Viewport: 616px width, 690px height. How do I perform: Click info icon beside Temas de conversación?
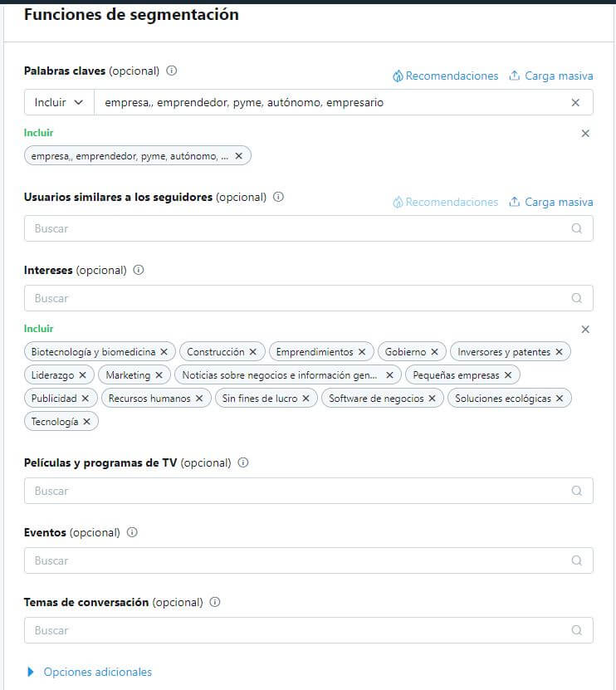[215, 602]
